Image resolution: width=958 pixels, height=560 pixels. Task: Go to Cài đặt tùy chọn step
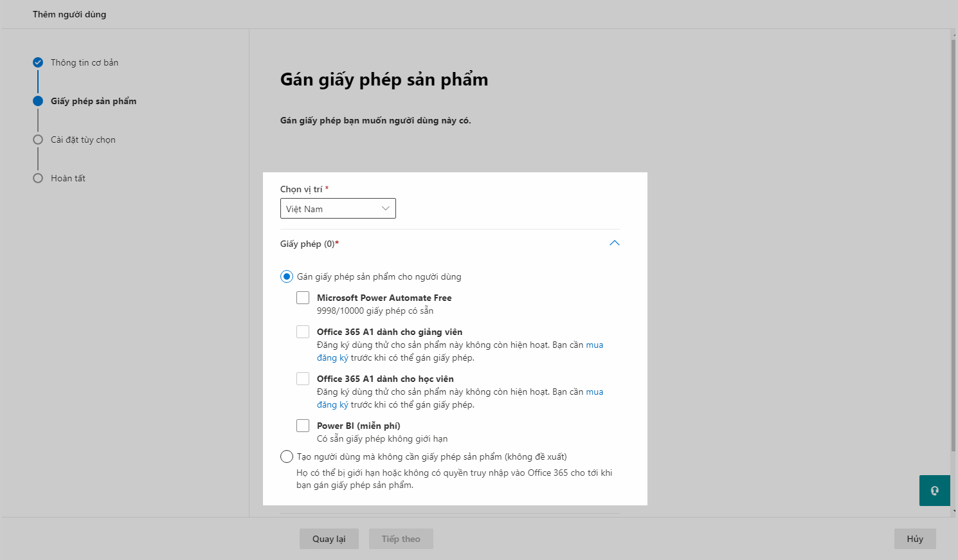coord(83,140)
